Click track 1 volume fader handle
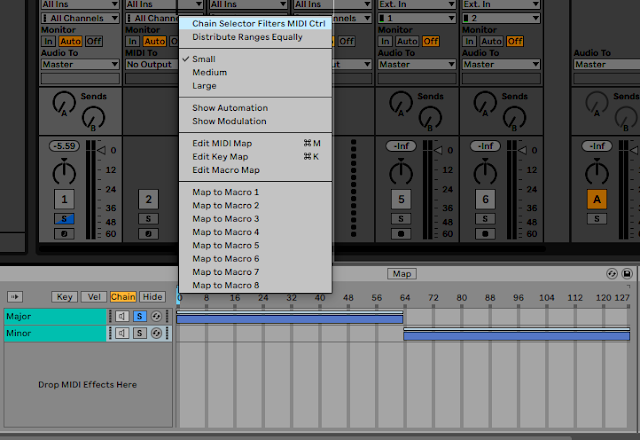 (101, 150)
